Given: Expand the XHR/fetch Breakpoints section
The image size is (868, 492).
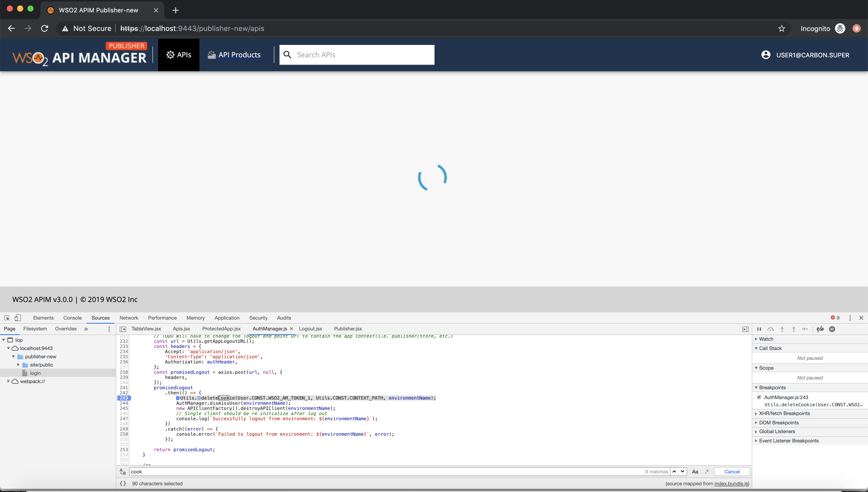Looking at the screenshot, I should point(756,413).
